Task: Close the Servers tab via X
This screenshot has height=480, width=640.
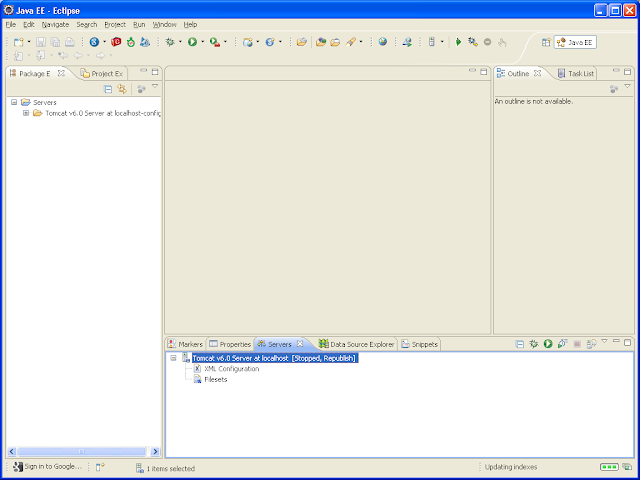Action: [300, 344]
